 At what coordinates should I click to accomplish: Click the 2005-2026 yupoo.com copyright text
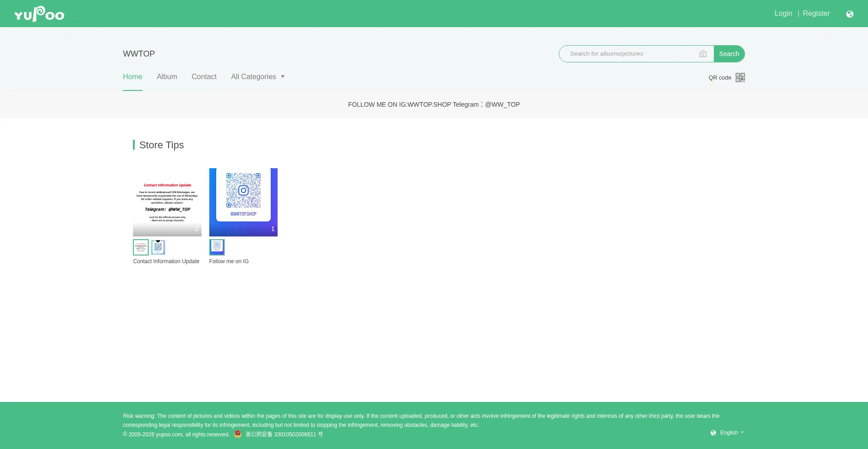coord(176,435)
